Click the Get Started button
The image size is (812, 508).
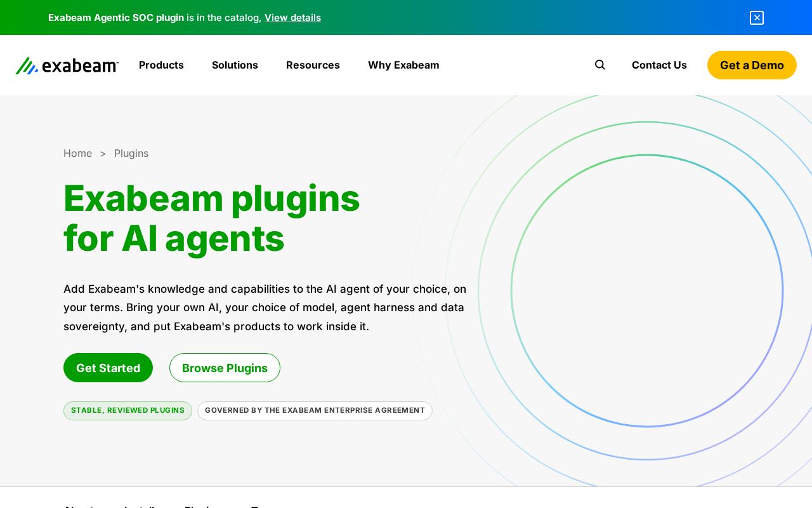tap(108, 368)
